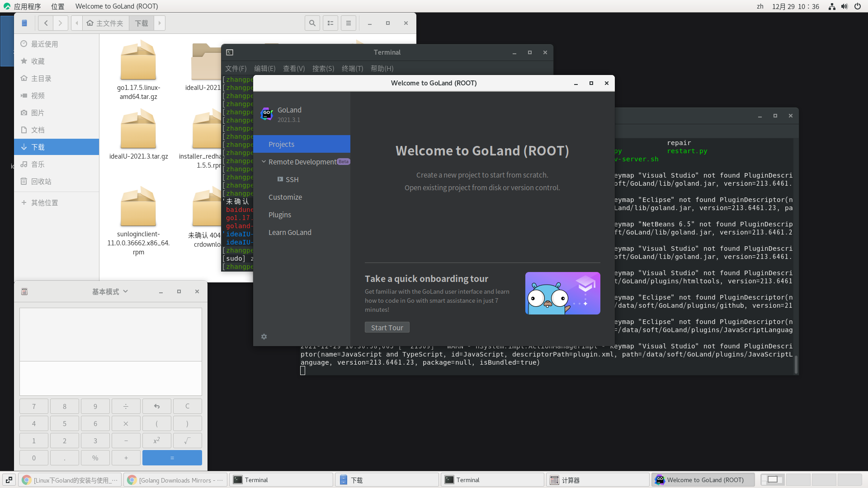Viewport: 868px width, 488px height.
Task: Click the Start Tour button in GoLand
Action: pos(387,327)
